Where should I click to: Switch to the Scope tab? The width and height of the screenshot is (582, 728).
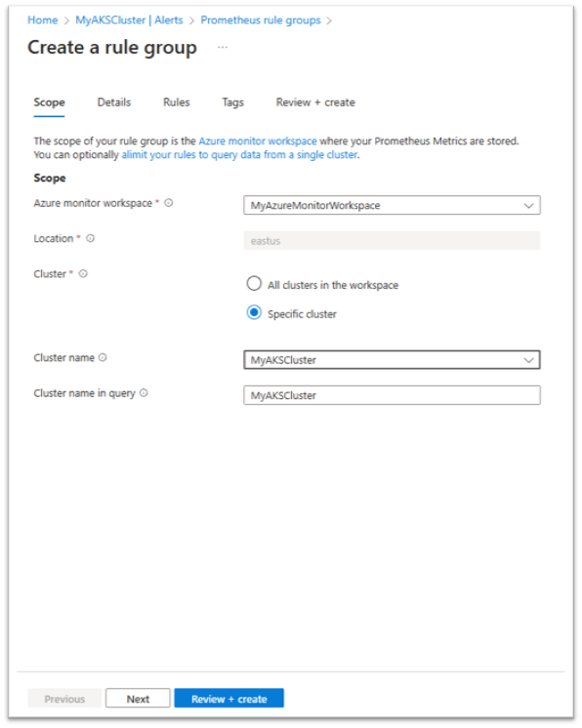click(49, 102)
